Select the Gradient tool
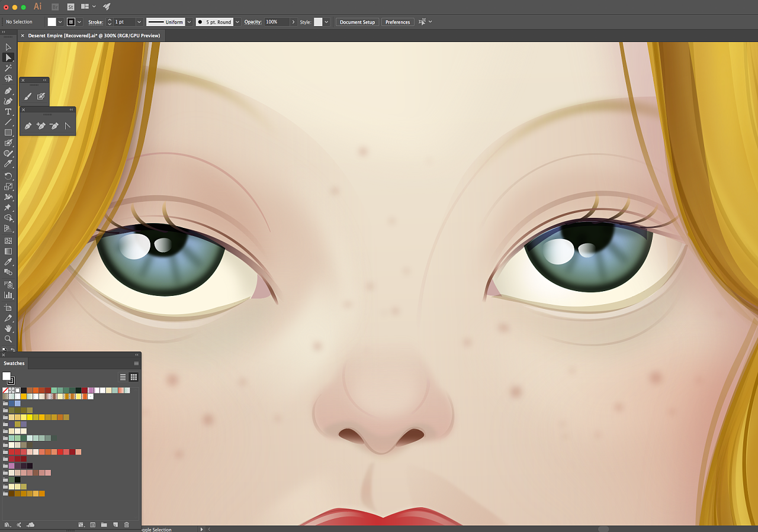Image resolution: width=758 pixels, height=532 pixels. tap(8, 251)
